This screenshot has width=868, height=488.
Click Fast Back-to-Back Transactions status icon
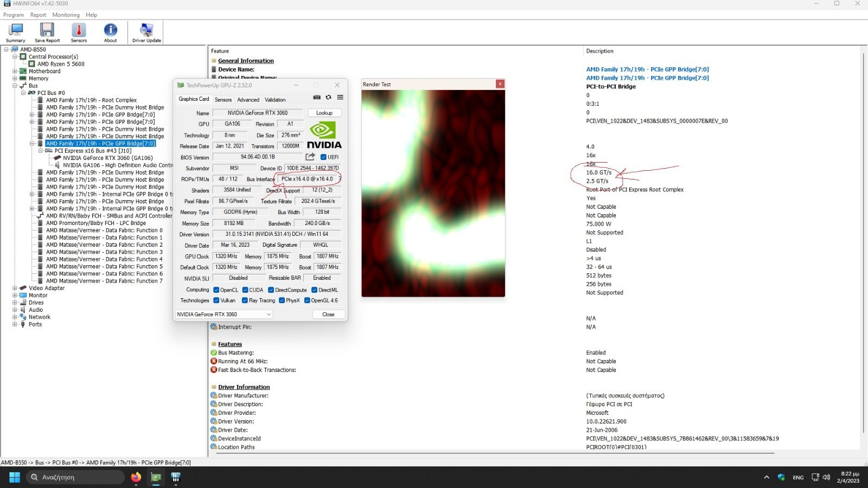tap(214, 370)
